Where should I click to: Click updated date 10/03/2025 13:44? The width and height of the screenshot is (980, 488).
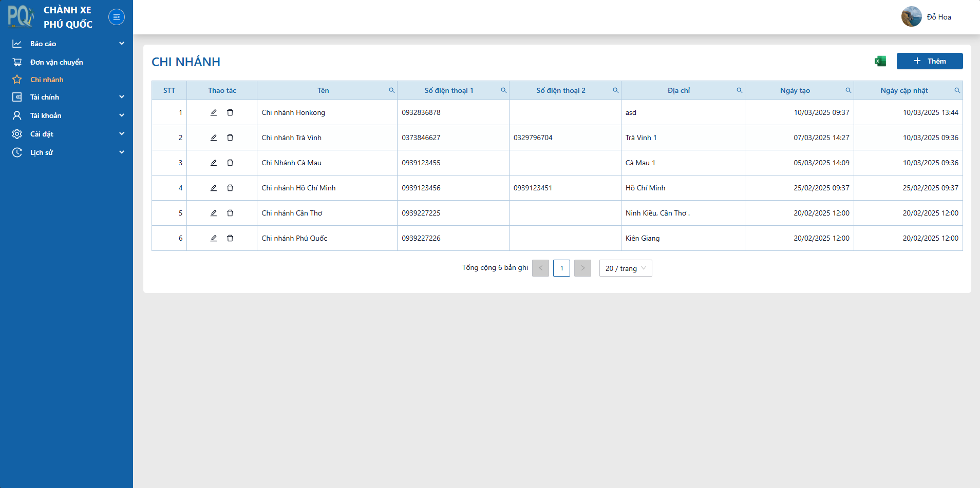(931, 112)
